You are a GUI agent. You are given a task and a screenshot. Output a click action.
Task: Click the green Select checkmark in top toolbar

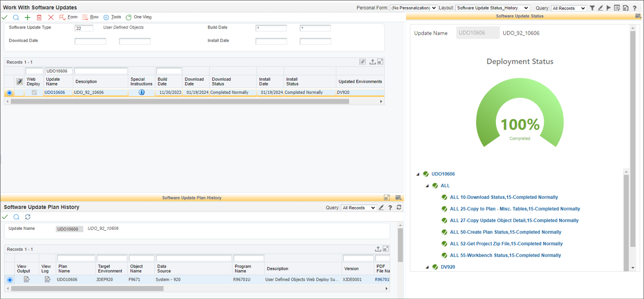pyautogui.click(x=5, y=17)
